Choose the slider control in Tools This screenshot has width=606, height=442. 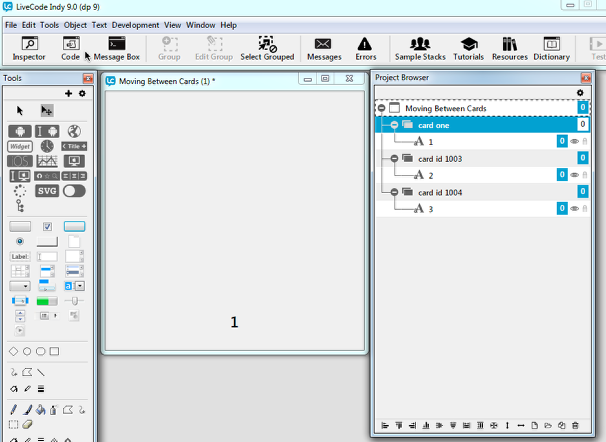74,301
